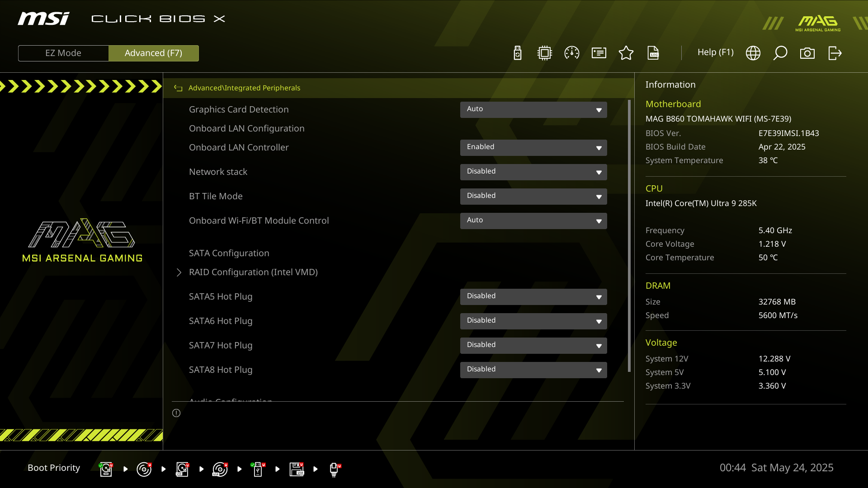Take a screenshot with the camera icon
This screenshot has height=488, width=868.
point(807,53)
